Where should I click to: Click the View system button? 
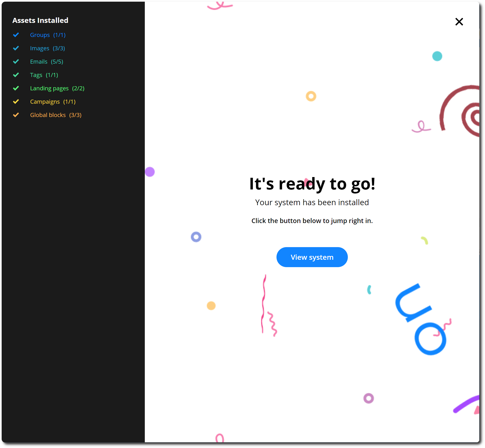pyautogui.click(x=312, y=257)
